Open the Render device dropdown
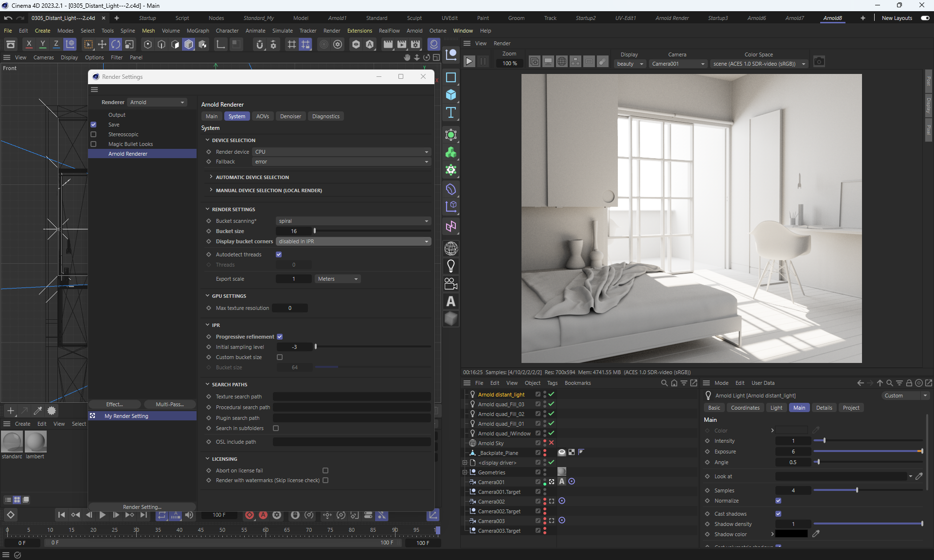The width and height of the screenshot is (934, 560). click(x=341, y=152)
